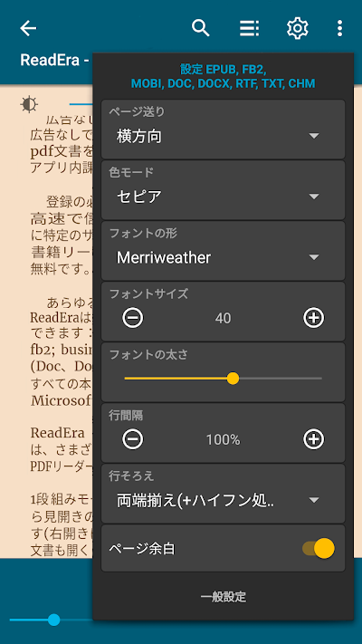Click the ページ余白 label text
Viewport: 362px width, 644px height.
pyautogui.click(x=142, y=549)
